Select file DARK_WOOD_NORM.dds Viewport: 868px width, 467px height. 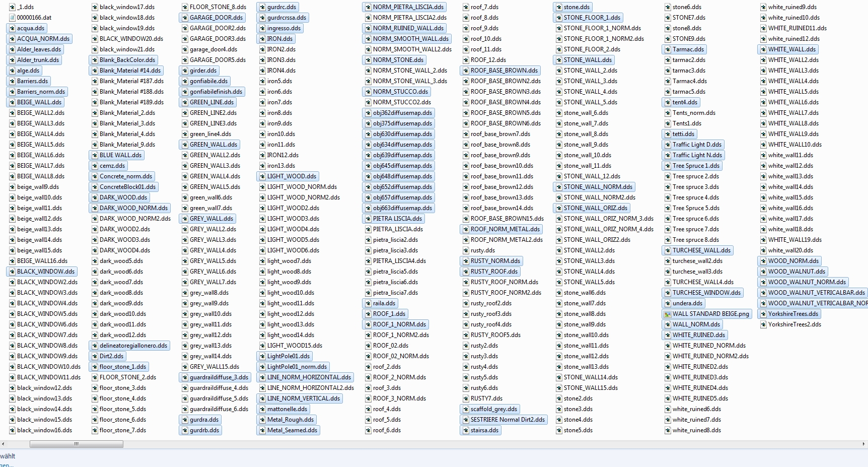tap(129, 208)
